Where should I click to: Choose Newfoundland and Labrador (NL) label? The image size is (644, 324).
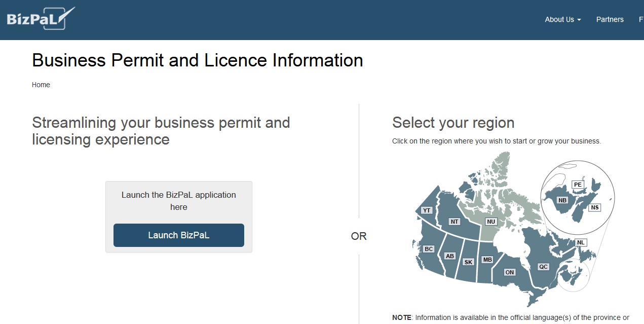click(581, 243)
